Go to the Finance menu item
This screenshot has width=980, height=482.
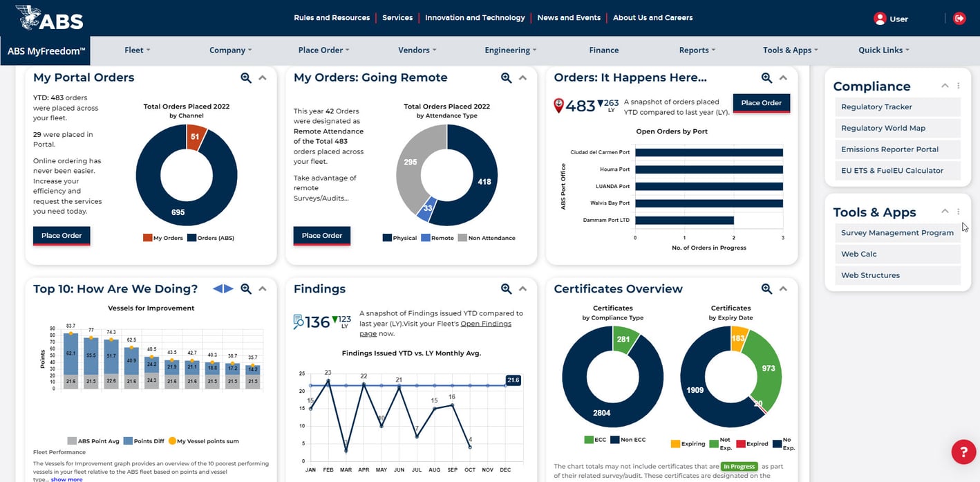coord(604,50)
